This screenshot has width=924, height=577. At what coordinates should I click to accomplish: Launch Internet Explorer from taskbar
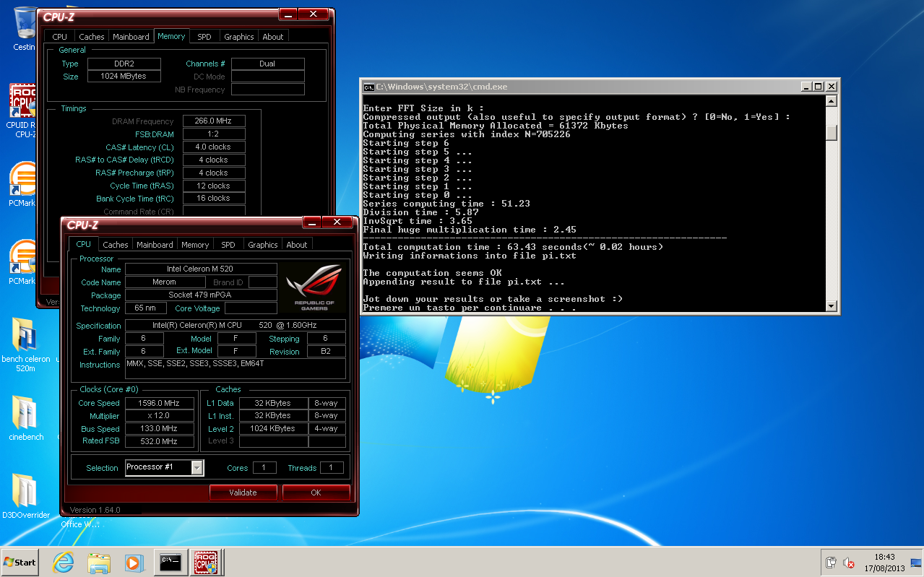(64, 562)
